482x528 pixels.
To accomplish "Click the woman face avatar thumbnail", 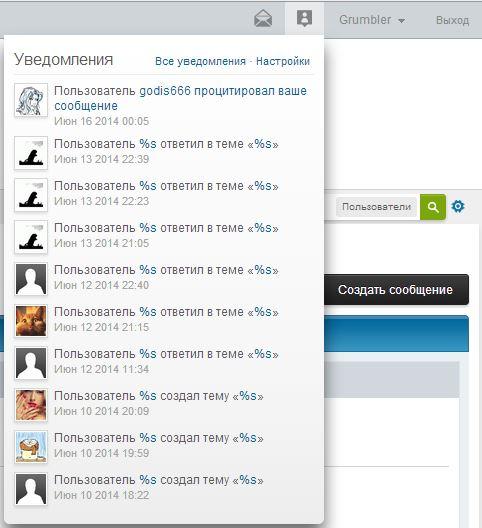I will click(31, 405).
